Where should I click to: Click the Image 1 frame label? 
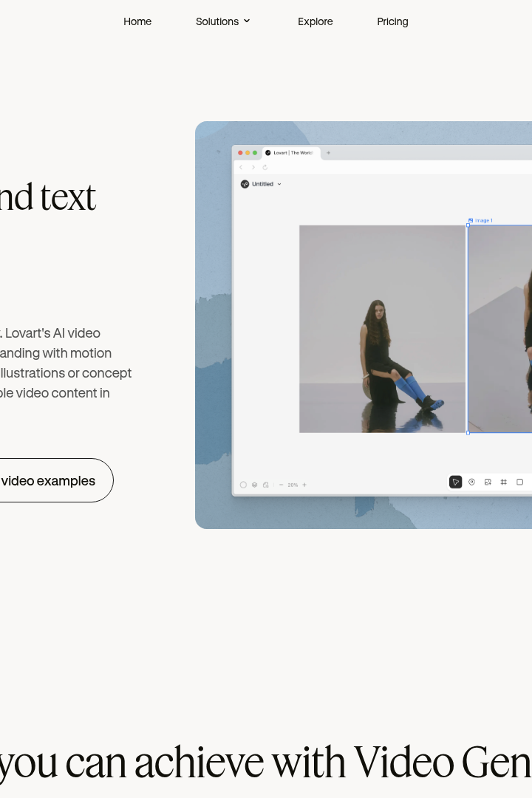[x=484, y=220]
